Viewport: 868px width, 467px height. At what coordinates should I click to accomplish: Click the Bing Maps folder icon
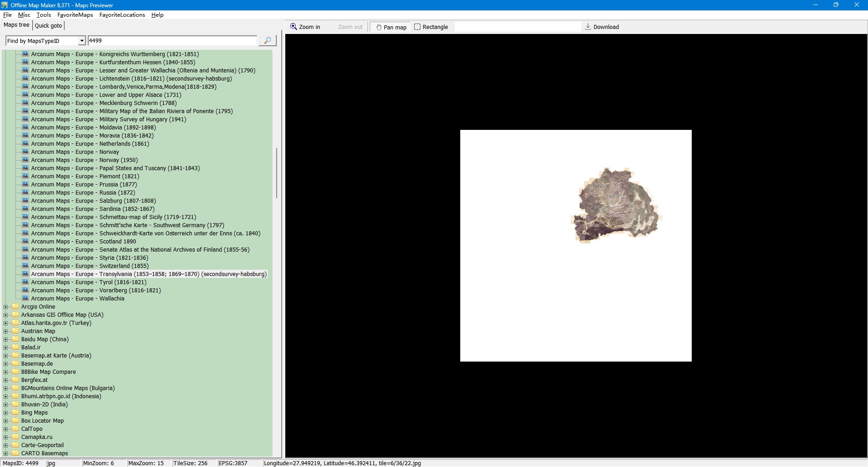pos(15,412)
